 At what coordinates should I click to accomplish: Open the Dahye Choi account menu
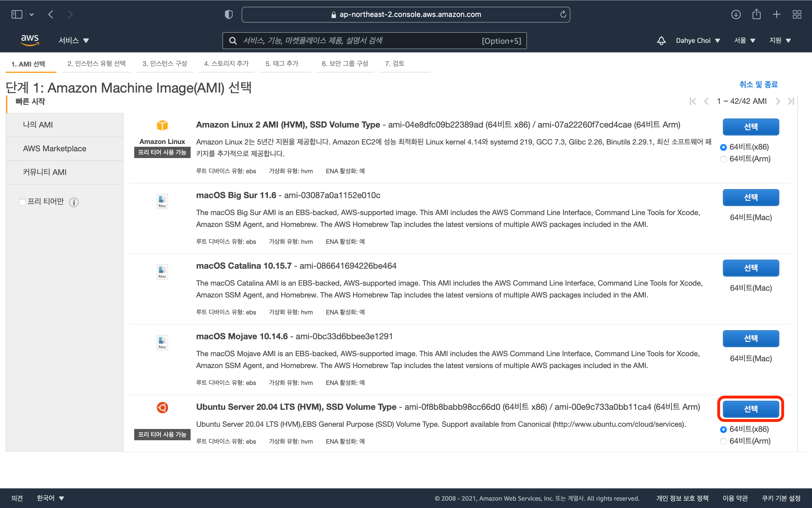(698, 40)
